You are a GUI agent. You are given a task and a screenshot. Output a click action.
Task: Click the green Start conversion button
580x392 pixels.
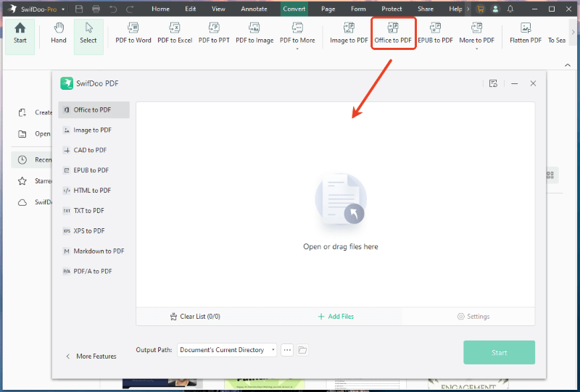point(499,352)
